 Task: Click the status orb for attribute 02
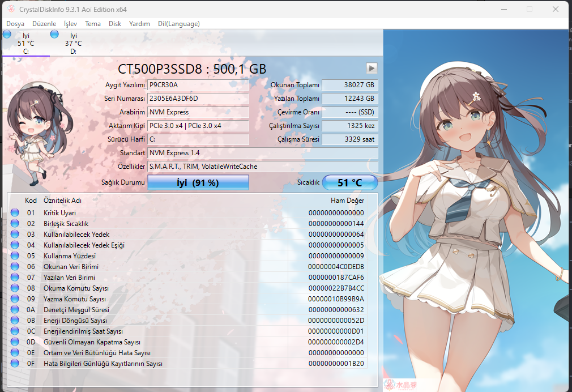pos(15,223)
